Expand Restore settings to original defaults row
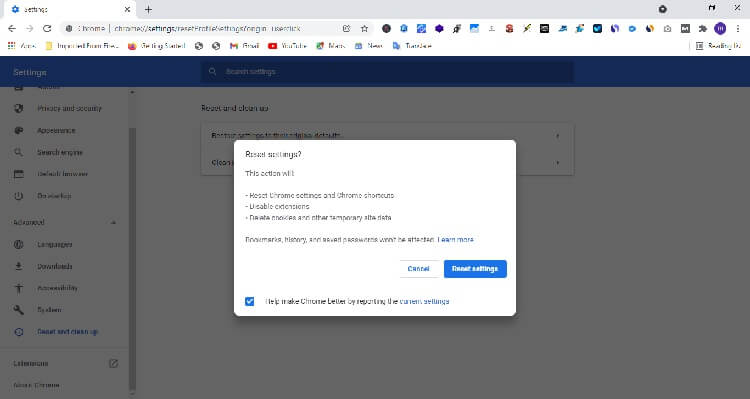 pyautogui.click(x=387, y=136)
